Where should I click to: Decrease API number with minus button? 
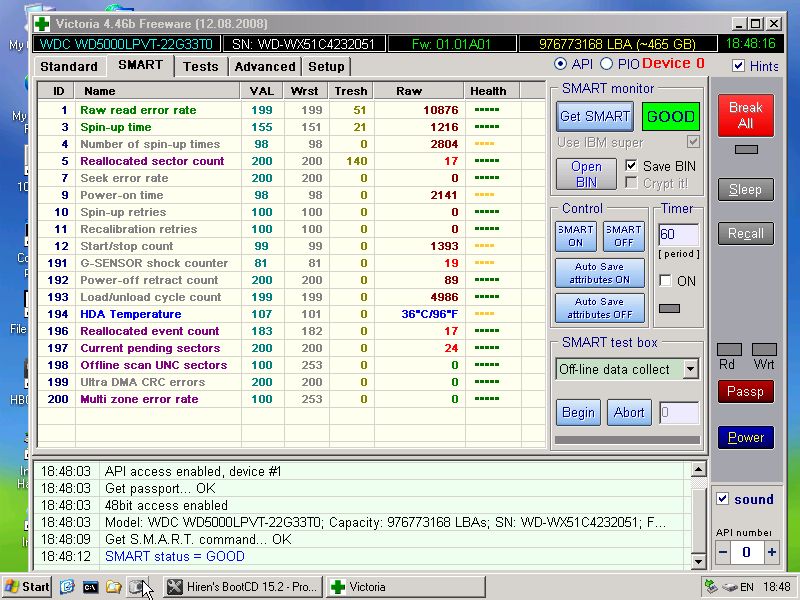(x=723, y=552)
